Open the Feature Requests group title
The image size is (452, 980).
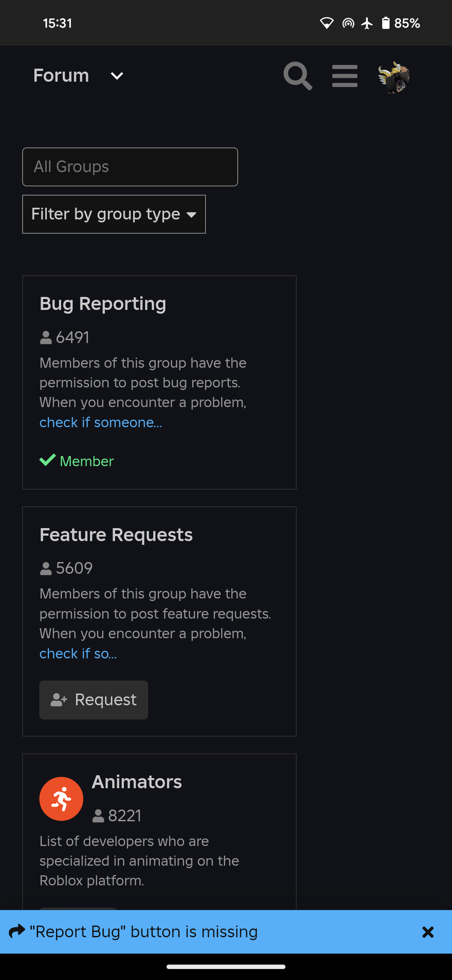(116, 535)
